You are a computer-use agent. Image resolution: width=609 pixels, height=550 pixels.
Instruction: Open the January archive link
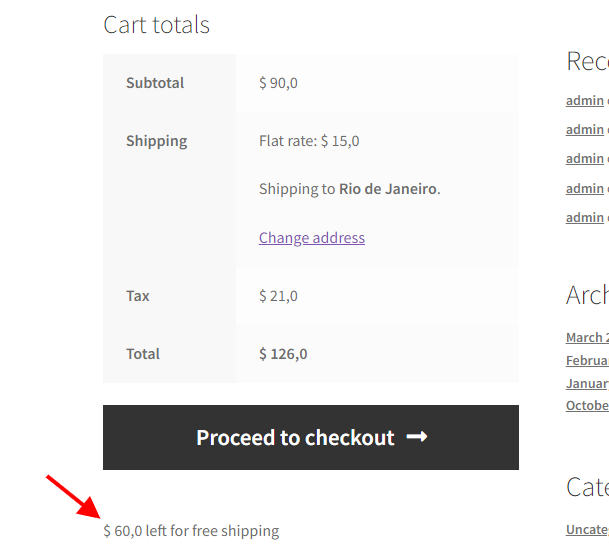pyautogui.click(x=586, y=383)
